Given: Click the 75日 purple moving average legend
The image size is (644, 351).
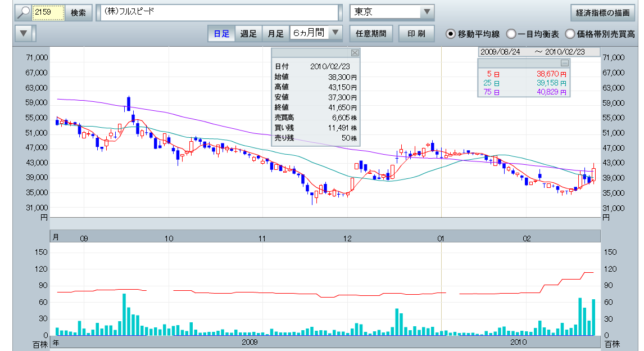Looking at the screenshot, I should [523, 92].
